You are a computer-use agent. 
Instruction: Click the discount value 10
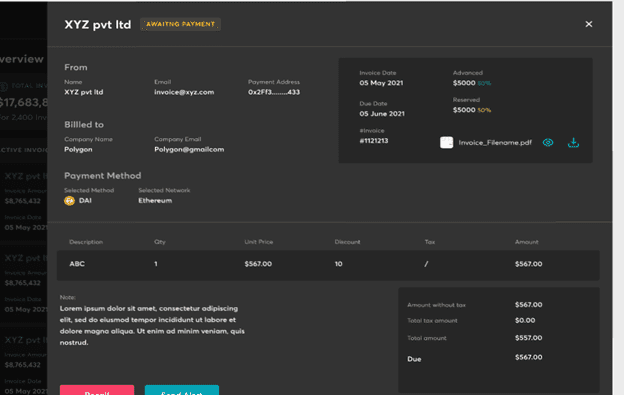coord(338,264)
